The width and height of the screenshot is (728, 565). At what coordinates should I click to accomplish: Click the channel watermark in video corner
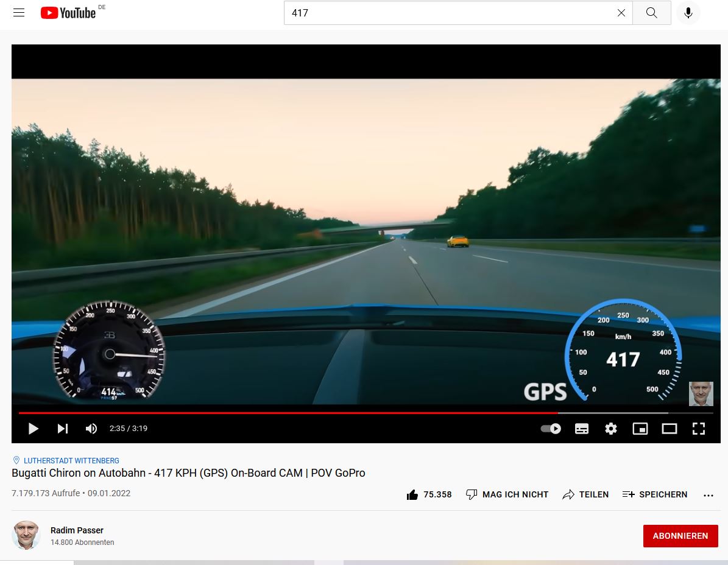(701, 394)
